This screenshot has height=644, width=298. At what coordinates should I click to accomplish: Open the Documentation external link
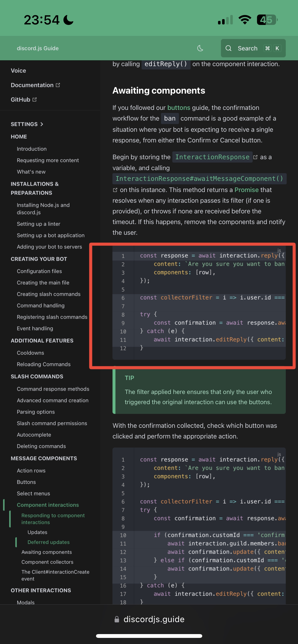pos(35,85)
